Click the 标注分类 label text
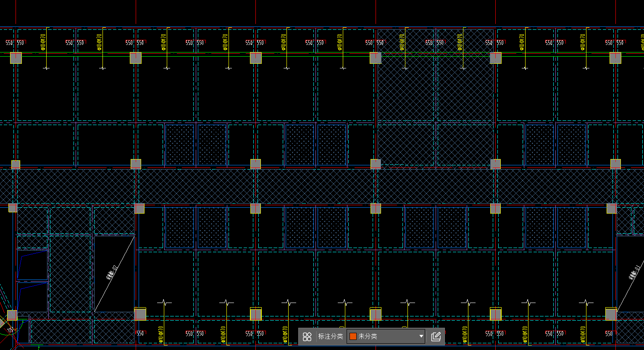The image size is (644, 350). pyautogui.click(x=331, y=337)
